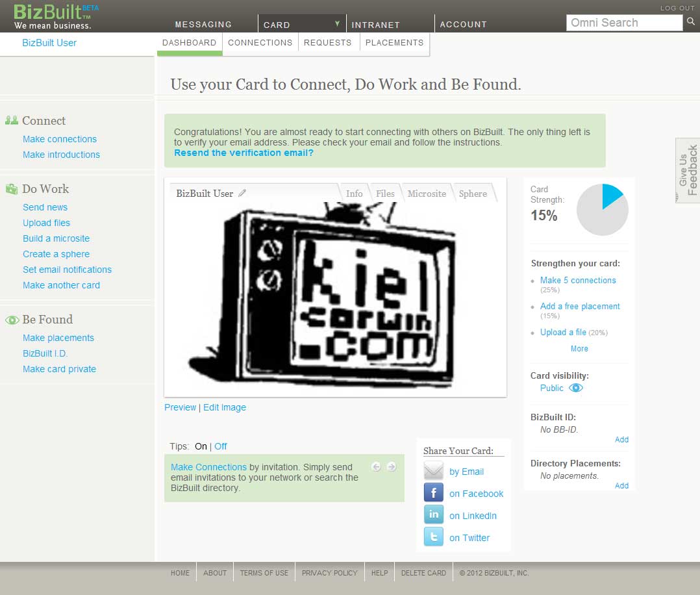Share card on Twitter link
Screen dimensions: 700x595
469,538
